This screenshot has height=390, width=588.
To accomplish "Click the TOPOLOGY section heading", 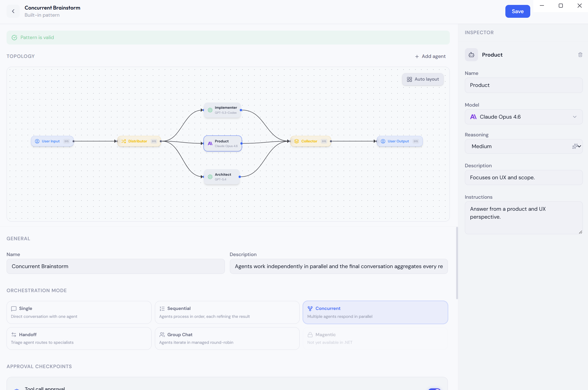I will point(21,56).
